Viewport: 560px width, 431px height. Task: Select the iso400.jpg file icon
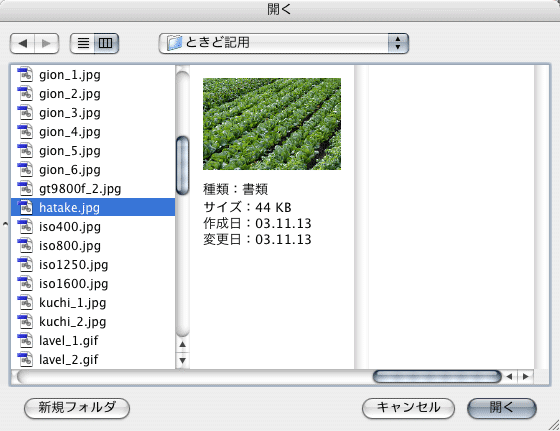coord(25,226)
